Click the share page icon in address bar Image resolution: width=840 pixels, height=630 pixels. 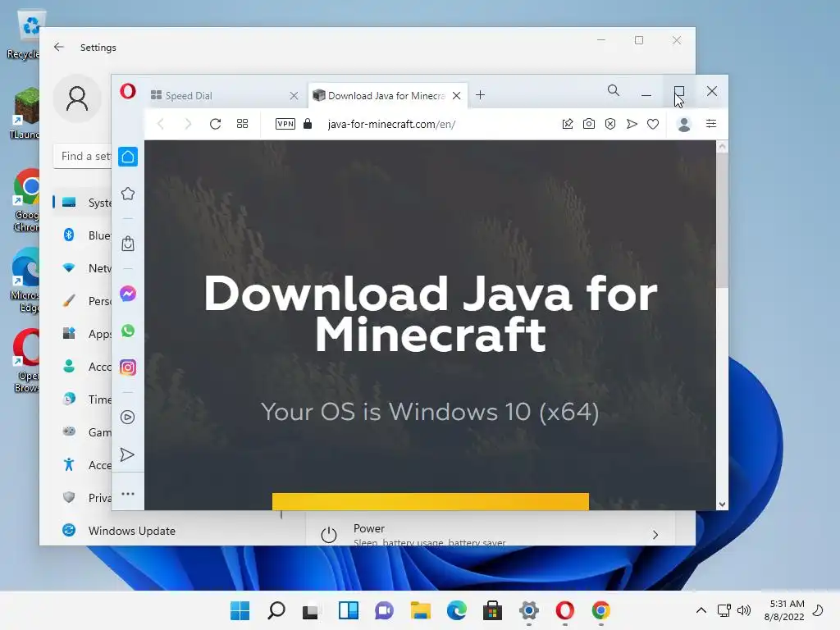point(568,124)
